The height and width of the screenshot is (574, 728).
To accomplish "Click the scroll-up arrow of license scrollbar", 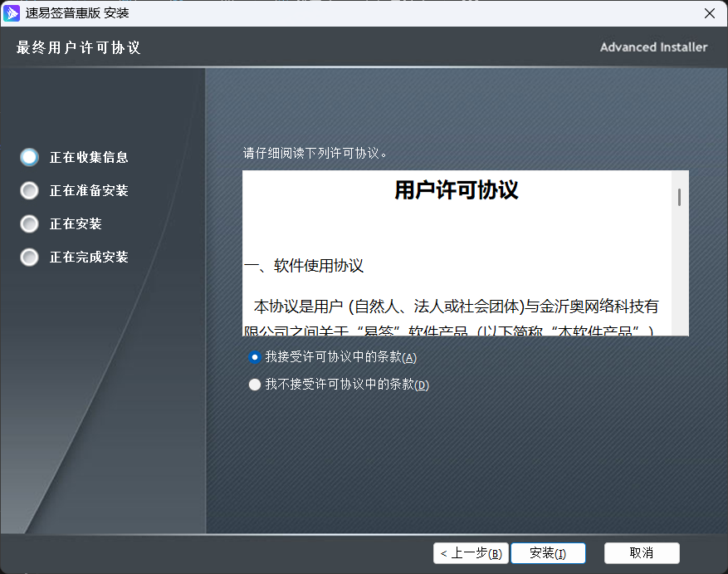I will [679, 177].
